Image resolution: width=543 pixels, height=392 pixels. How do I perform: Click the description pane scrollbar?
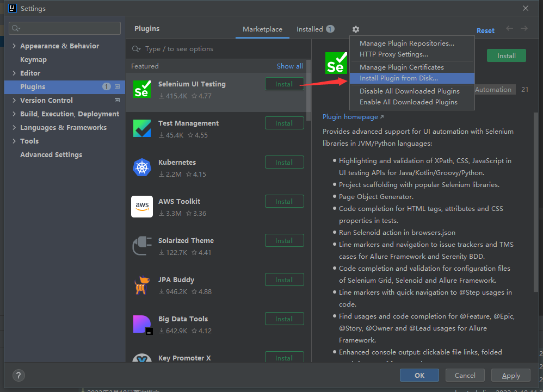(x=536, y=202)
